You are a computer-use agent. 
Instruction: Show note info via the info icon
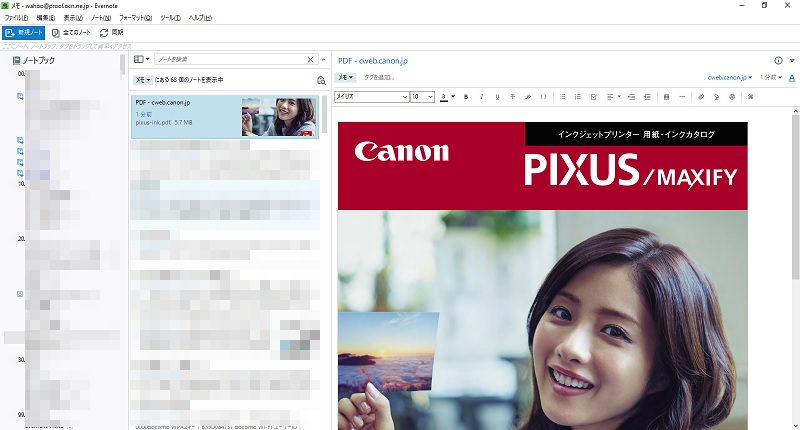pos(778,60)
